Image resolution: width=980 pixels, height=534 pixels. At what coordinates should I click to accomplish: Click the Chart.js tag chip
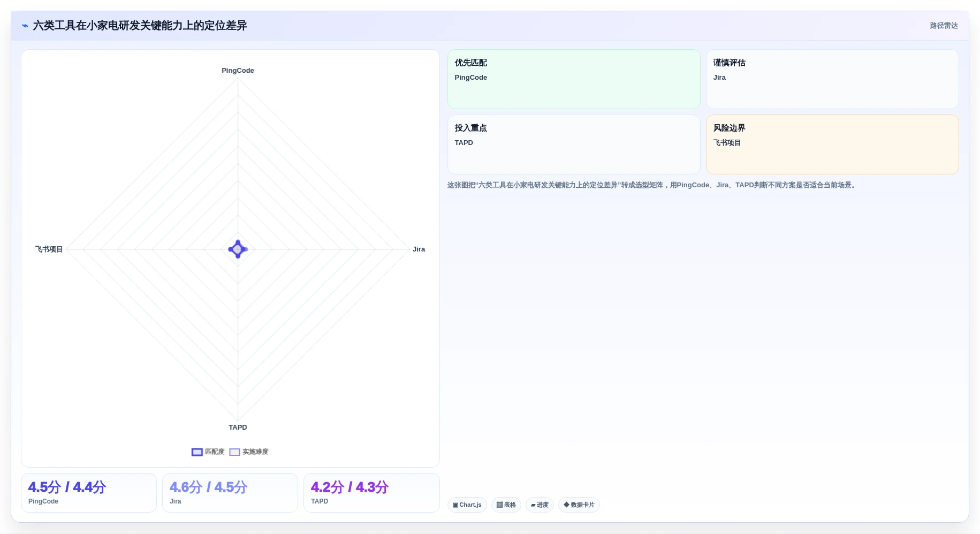(467, 505)
